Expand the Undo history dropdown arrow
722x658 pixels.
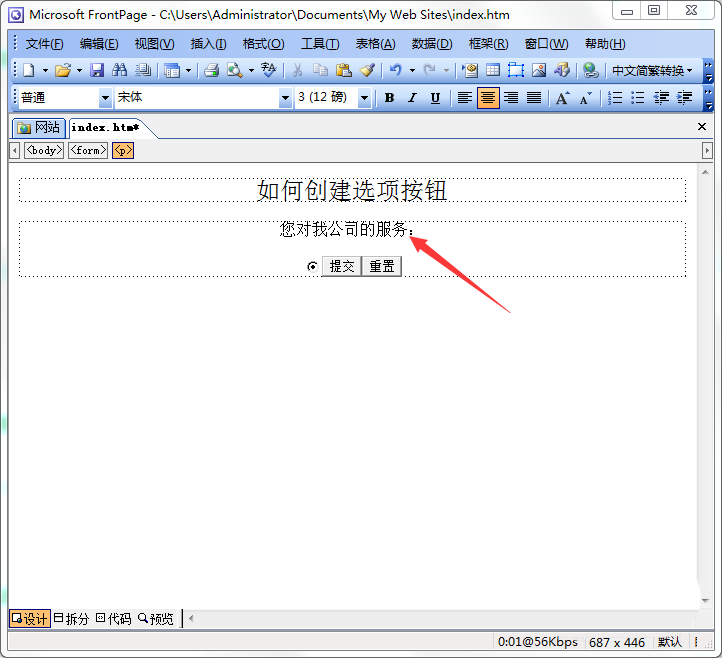click(412, 70)
